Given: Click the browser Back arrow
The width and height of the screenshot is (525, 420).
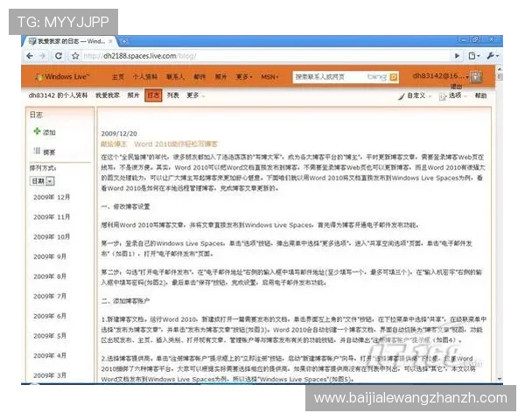Looking at the screenshot, I should click(30, 56).
